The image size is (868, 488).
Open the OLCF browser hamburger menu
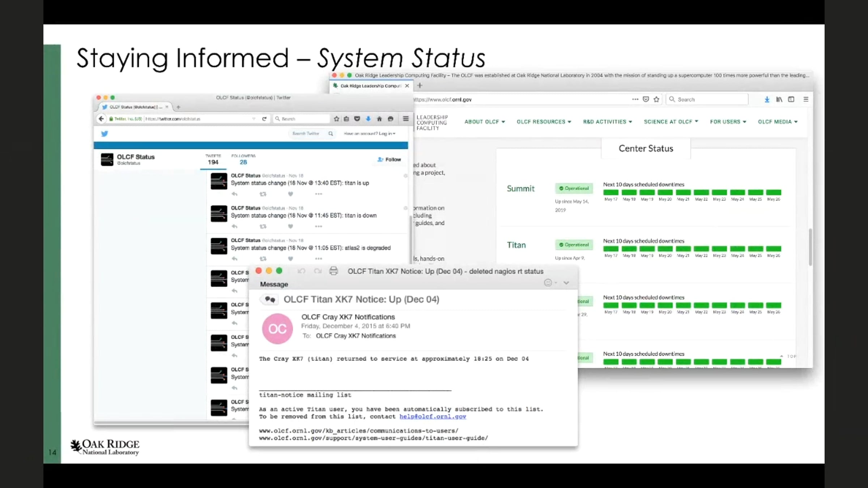[x=806, y=99]
